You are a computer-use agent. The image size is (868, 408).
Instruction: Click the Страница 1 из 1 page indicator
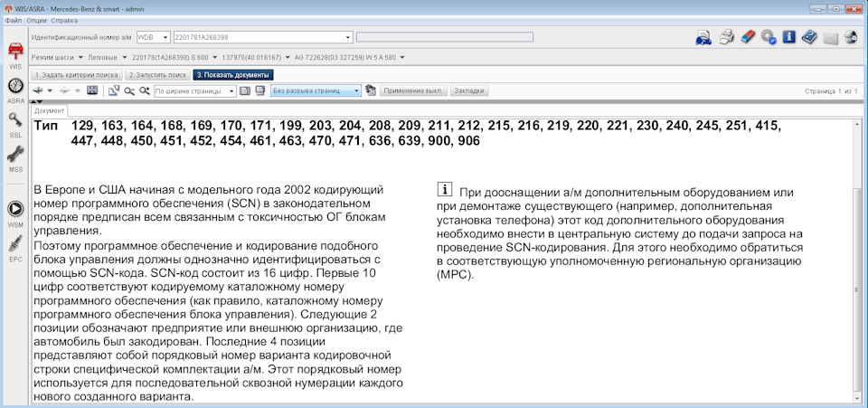[832, 90]
